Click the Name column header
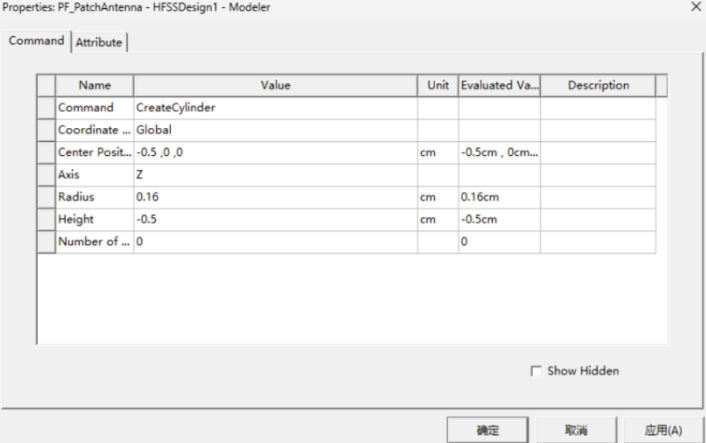The height and width of the screenshot is (443, 706). click(x=94, y=86)
